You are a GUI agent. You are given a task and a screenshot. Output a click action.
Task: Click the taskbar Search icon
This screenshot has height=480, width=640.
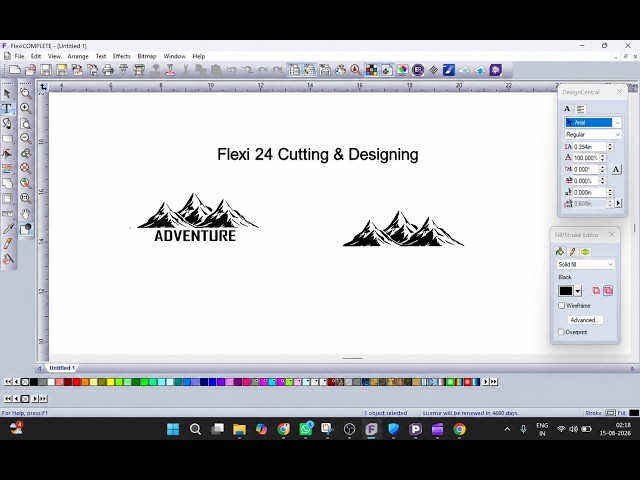click(195, 429)
